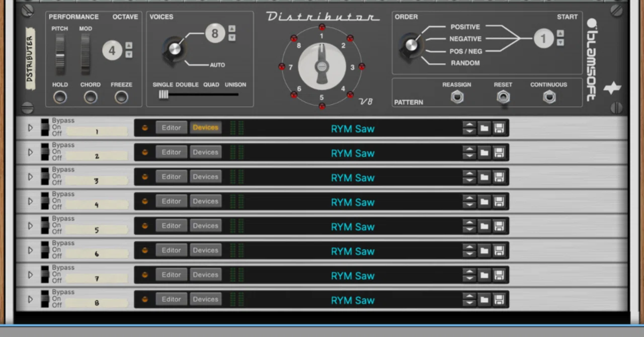Toggle the HOLD button
This screenshot has height=337, width=644.
[60, 97]
